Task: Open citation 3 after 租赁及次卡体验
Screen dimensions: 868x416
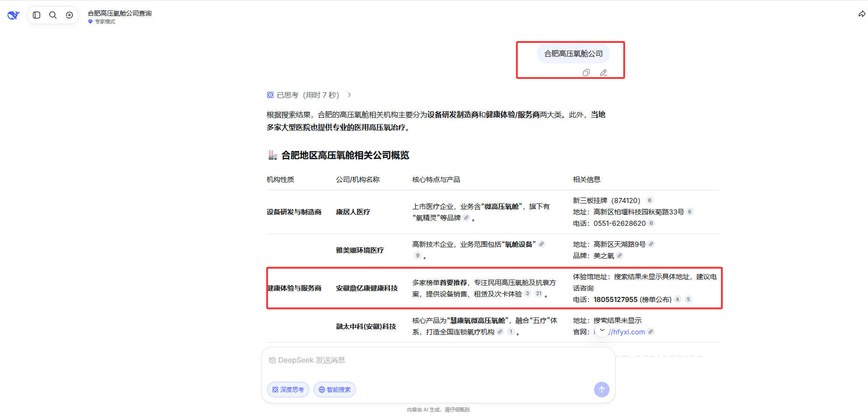Action: point(527,293)
